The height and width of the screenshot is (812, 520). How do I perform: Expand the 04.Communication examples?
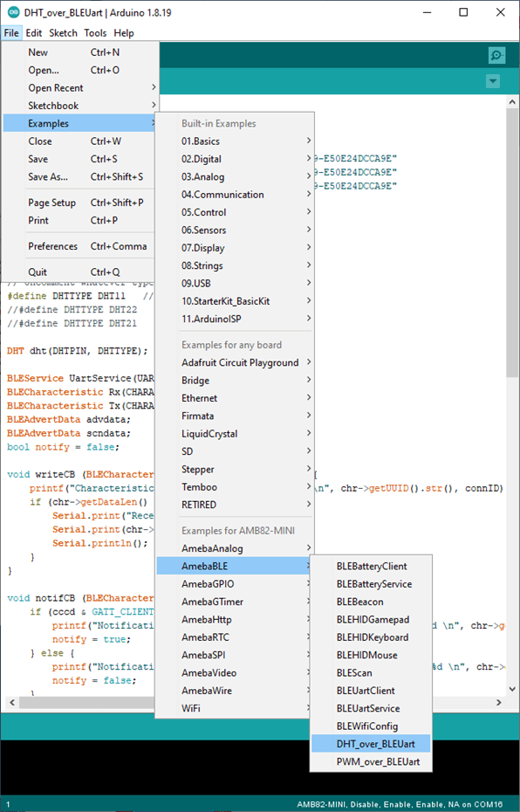coord(235,194)
